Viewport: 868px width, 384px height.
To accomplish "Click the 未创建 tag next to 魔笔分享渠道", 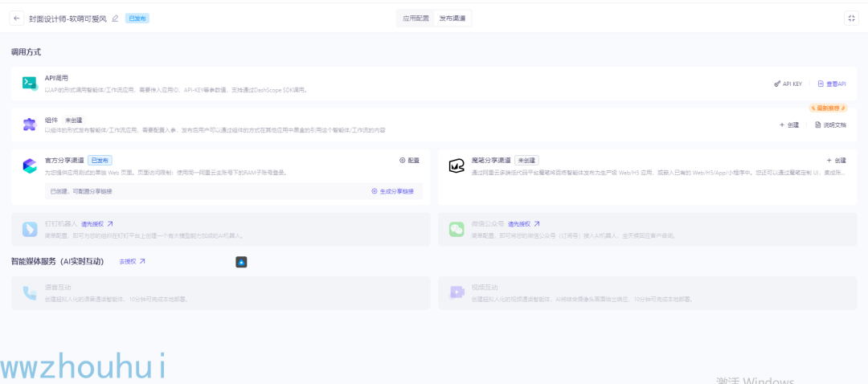I will pos(526,161).
